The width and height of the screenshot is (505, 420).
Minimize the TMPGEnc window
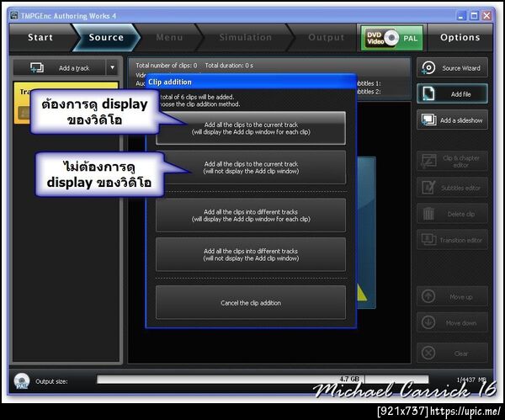coord(461,15)
